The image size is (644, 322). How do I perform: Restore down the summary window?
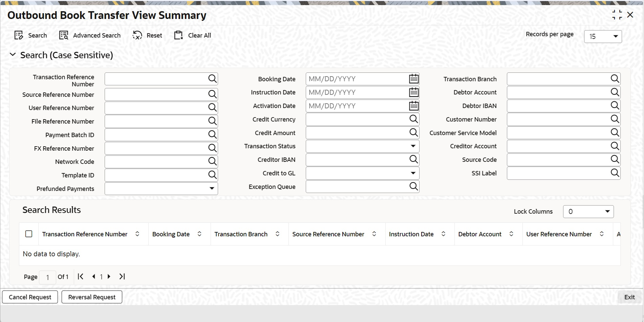click(617, 15)
